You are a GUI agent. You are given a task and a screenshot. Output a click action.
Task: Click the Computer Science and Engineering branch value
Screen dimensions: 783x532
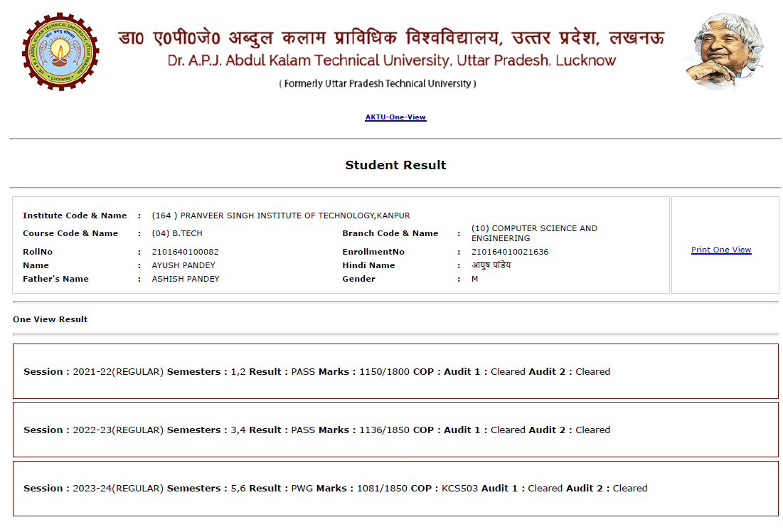[x=533, y=233]
